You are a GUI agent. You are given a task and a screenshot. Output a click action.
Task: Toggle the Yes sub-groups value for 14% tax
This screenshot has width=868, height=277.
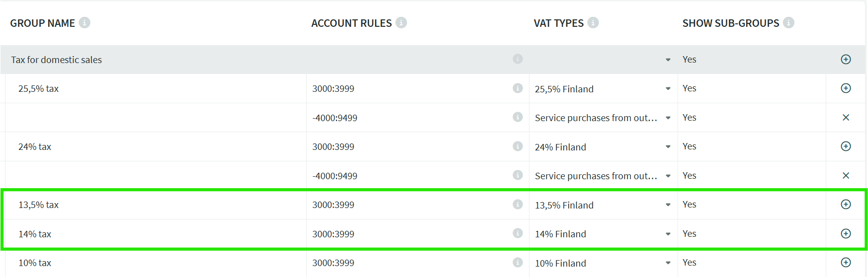[x=689, y=234]
